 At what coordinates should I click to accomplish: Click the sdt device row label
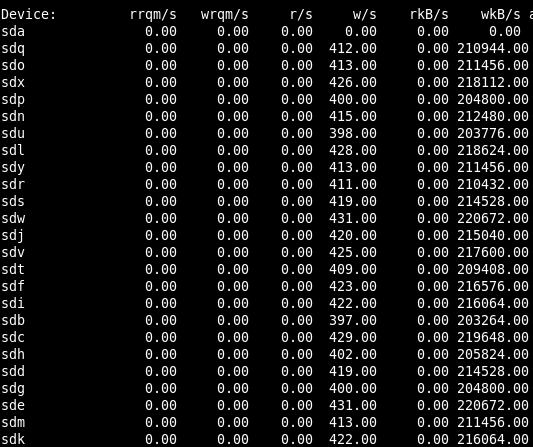[x=13, y=270]
